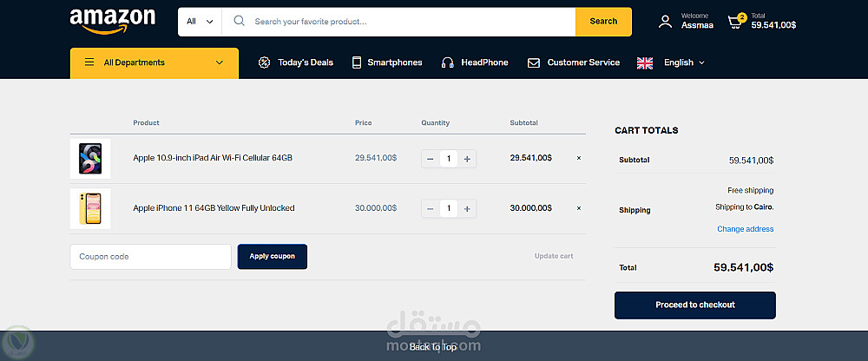Click the iPhone 11 quantity field
The image size is (868, 361).
tap(449, 209)
